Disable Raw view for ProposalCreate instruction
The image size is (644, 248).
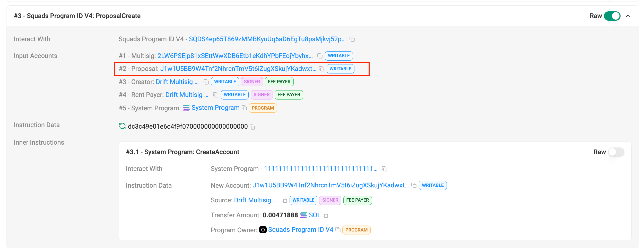pyautogui.click(x=612, y=16)
